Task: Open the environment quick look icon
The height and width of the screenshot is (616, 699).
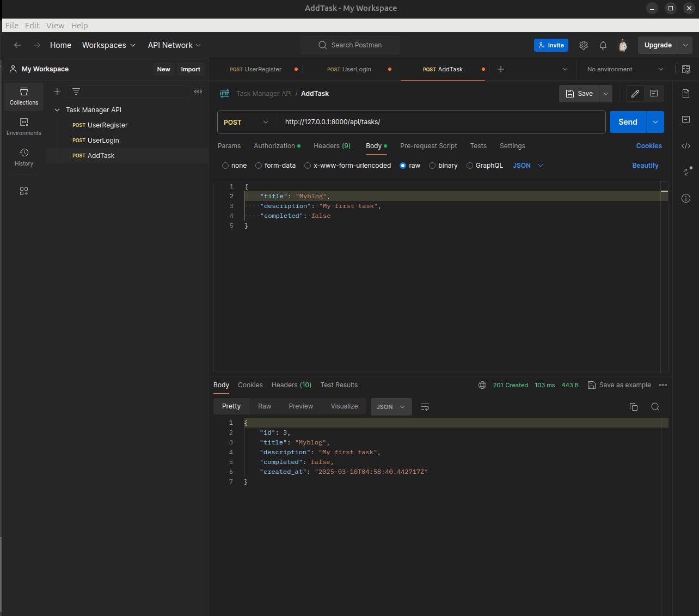Action: [686, 69]
